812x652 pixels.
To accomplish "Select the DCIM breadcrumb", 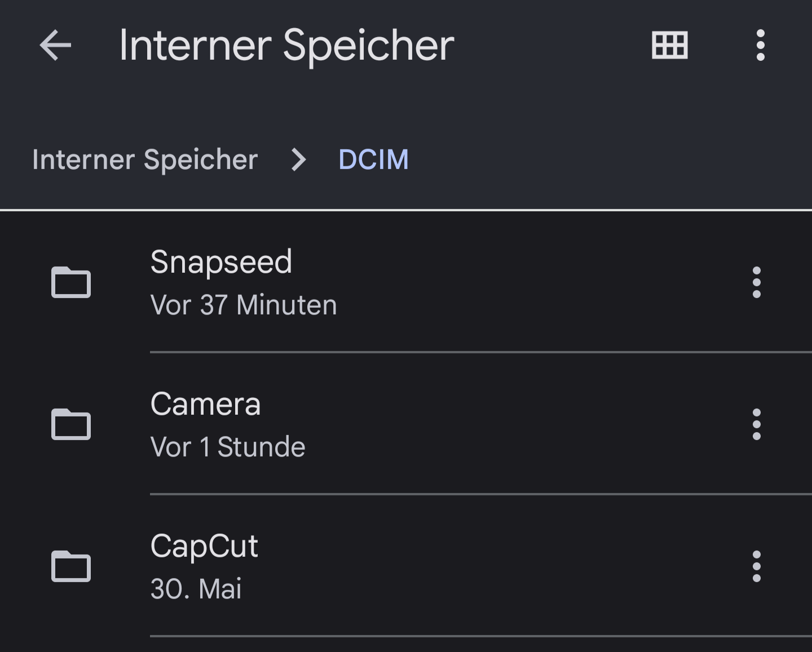I will [x=373, y=159].
